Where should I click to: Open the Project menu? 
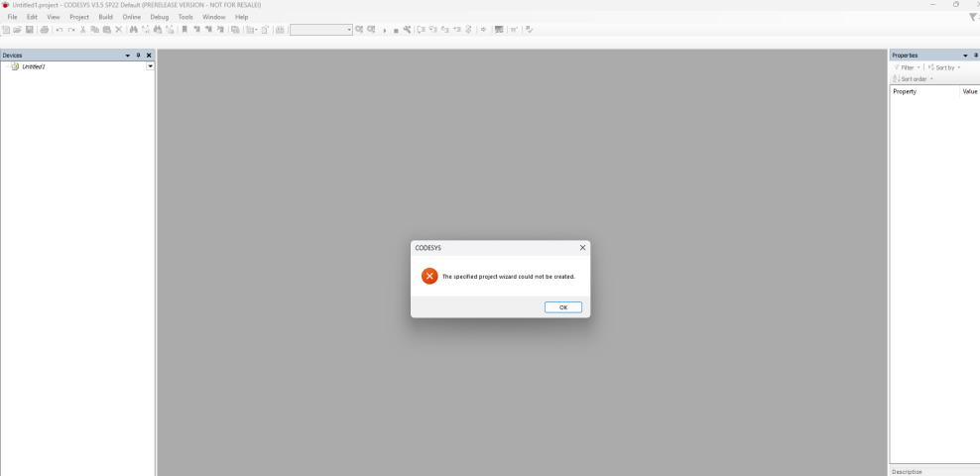[79, 17]
